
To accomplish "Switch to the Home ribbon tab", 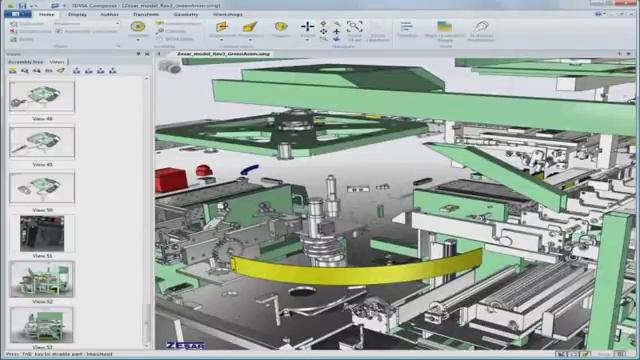I will (46, 14).
